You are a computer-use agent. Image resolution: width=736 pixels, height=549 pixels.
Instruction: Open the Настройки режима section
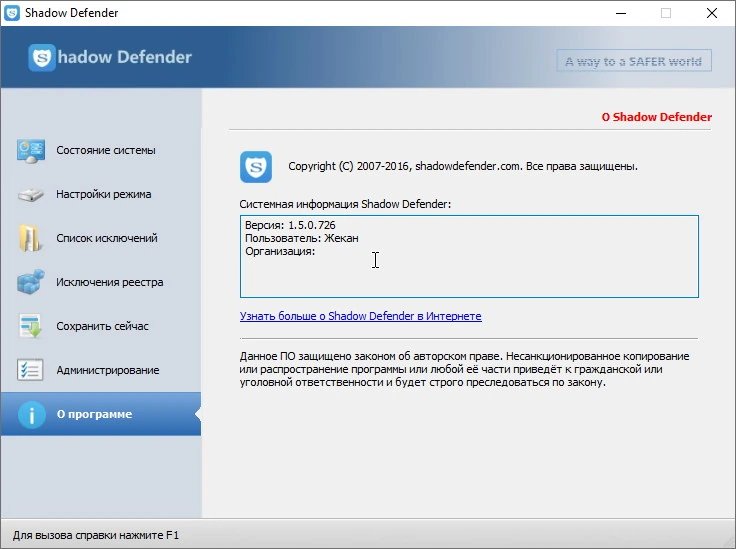(101, 194)
